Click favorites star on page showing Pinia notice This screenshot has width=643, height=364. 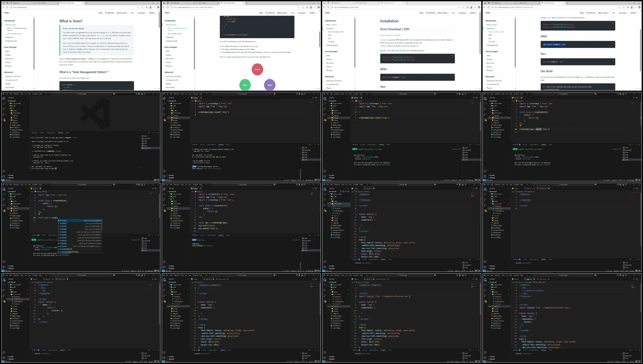(142, 7)
